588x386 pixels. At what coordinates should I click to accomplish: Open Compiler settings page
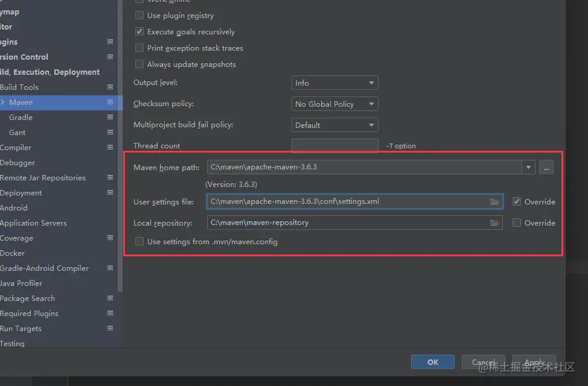tap(16, 147)
